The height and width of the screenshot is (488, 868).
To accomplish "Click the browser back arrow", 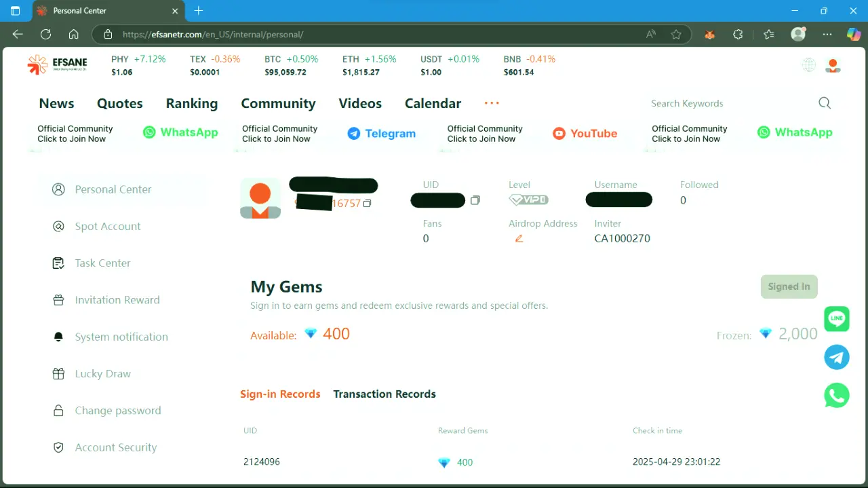I will 18,34.
